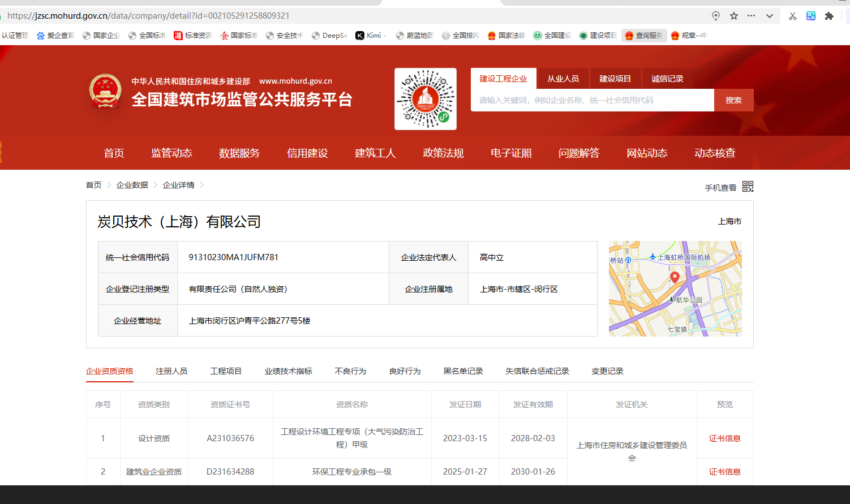Click the national emblem logo
The height and width of the screenshot is (504, 850).
[105, 91]
